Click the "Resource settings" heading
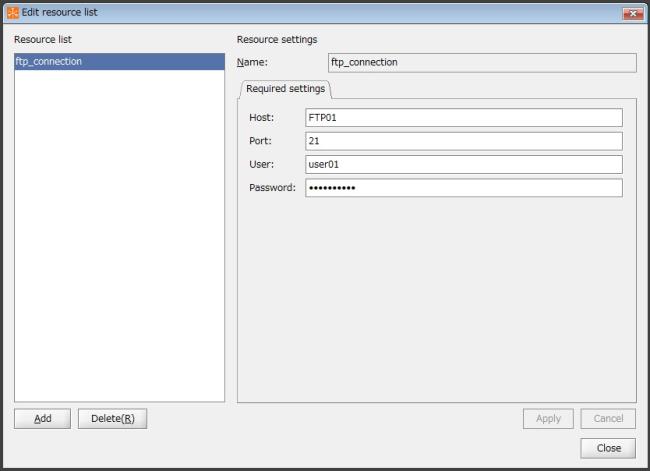650x471 pixels. 277,40
